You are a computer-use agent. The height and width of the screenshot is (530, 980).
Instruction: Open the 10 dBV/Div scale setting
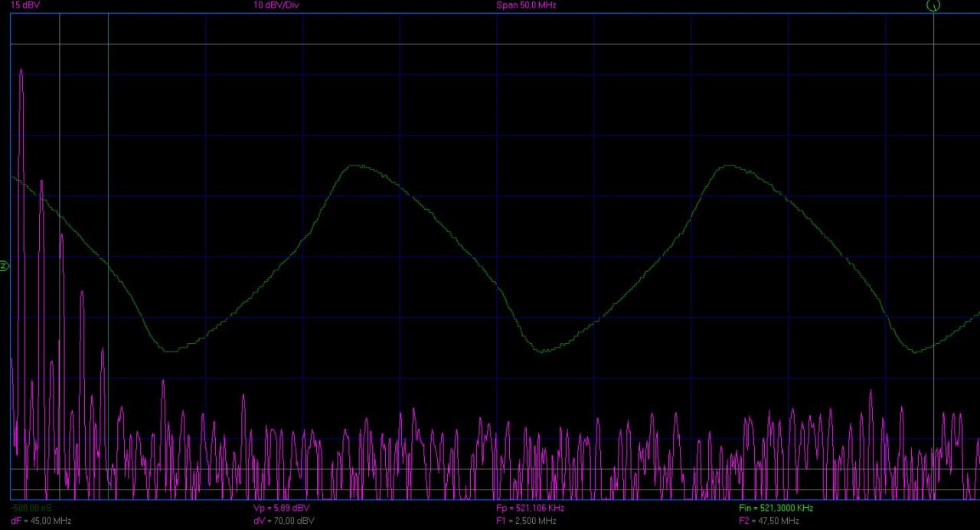(x=276, y=5)
